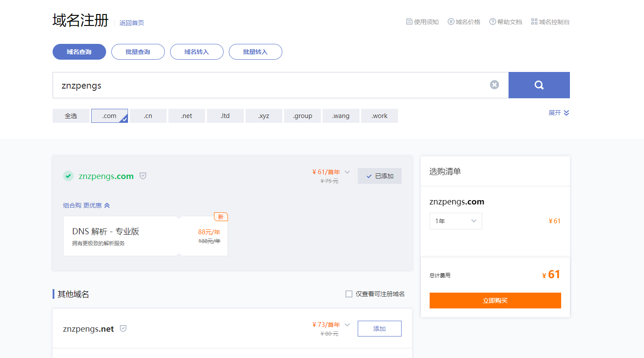
Task: Switch to 批量查询 tab
Action: [x=138, y=52]
